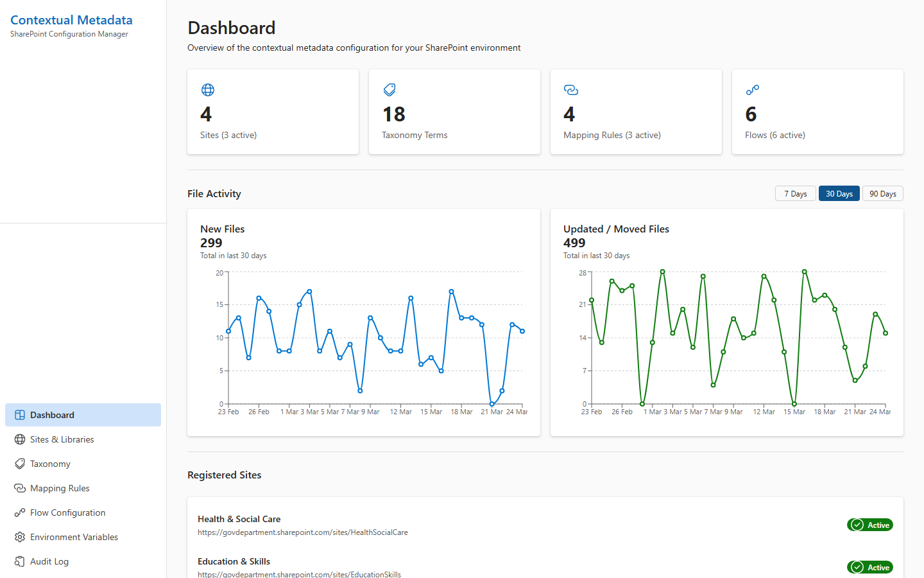
Task: Click the Mapping Rules chain icon in the sidebar
Action: (18, 487)
